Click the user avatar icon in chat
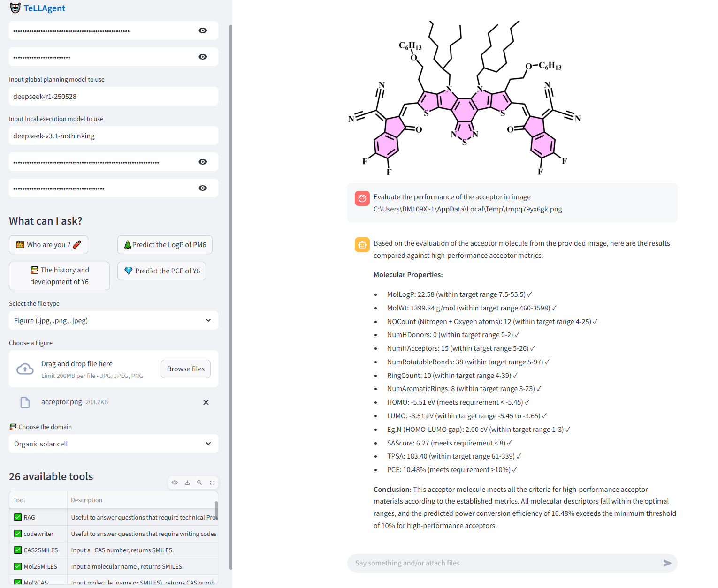The image size is (718, 588). point(362,198)
